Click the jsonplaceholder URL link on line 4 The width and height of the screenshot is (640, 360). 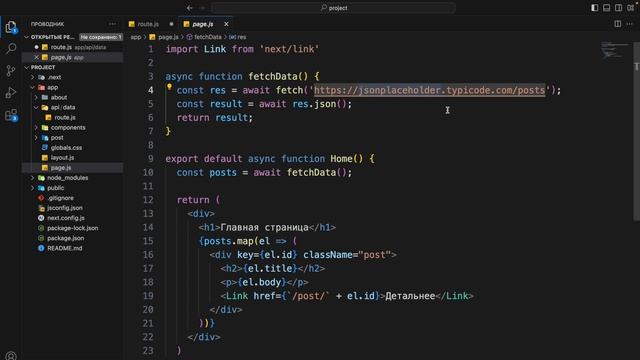click(x=429, y=90)
